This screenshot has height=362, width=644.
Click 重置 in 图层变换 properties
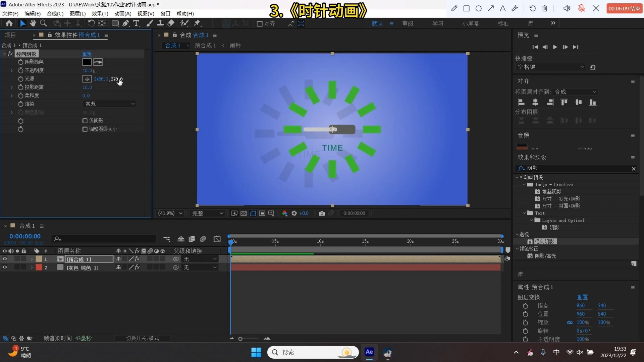pos(582,297)
